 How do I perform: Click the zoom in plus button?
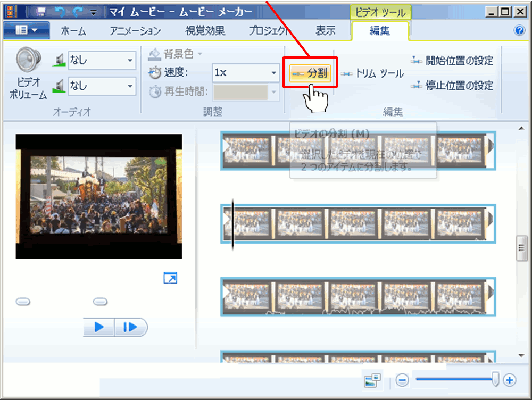tap(510, 380)
